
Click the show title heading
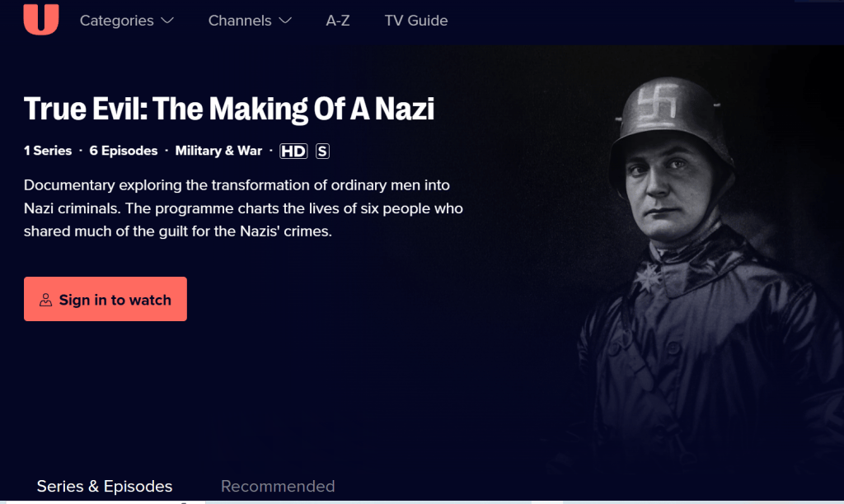click(229, 109)
